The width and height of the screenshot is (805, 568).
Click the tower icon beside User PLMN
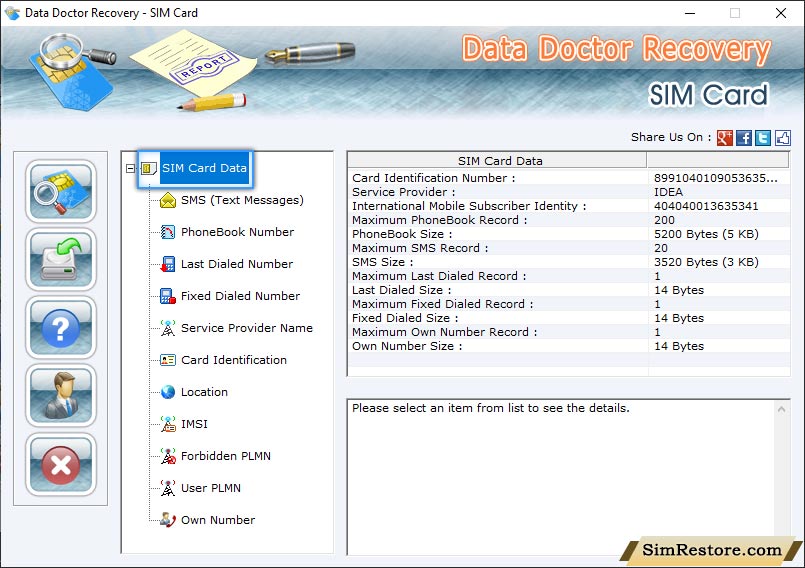point(168,488)
